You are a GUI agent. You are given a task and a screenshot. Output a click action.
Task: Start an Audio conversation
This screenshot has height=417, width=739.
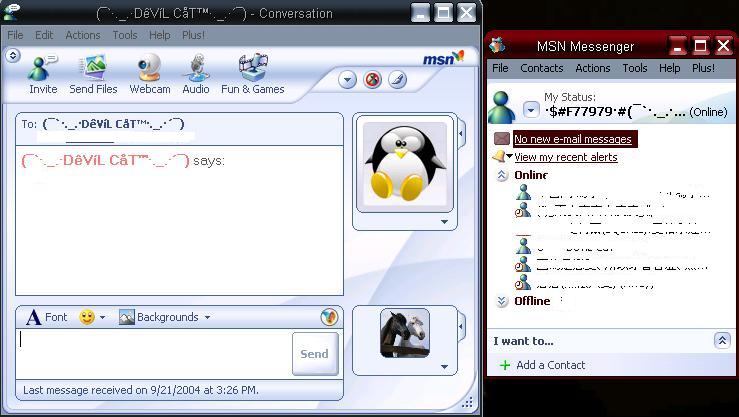(x=196, y=74)
